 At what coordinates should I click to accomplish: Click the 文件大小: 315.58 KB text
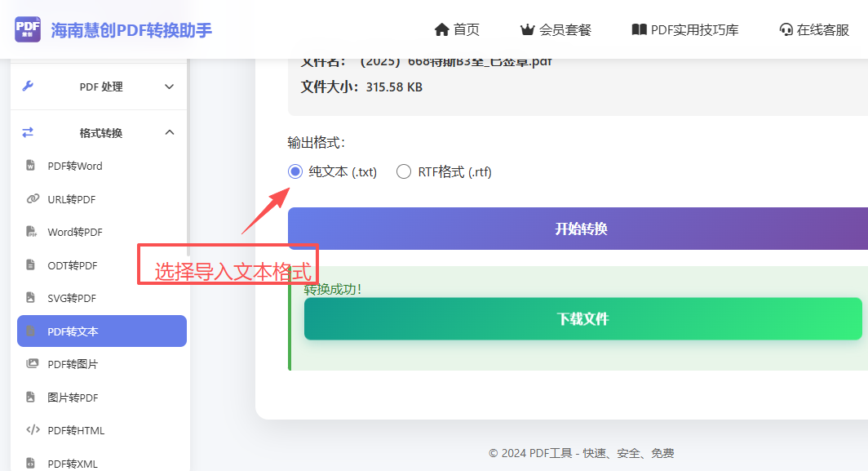coord(361,87)
